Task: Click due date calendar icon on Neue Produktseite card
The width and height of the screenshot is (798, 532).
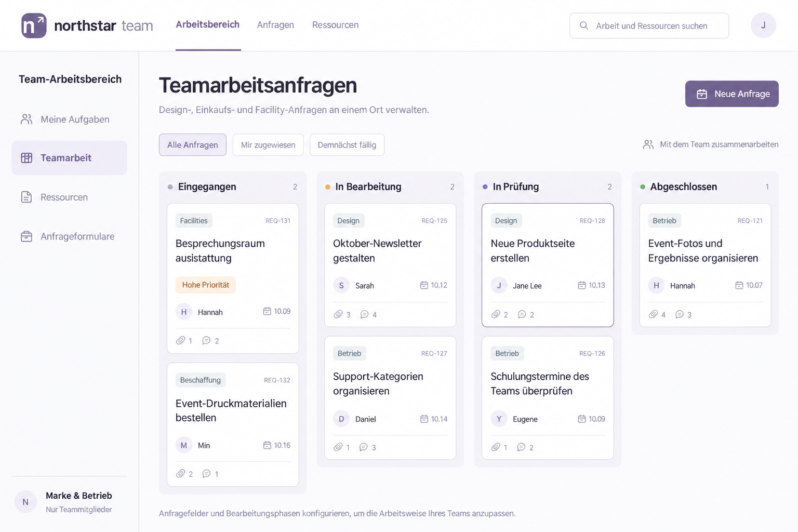Action: pos(582,285)
